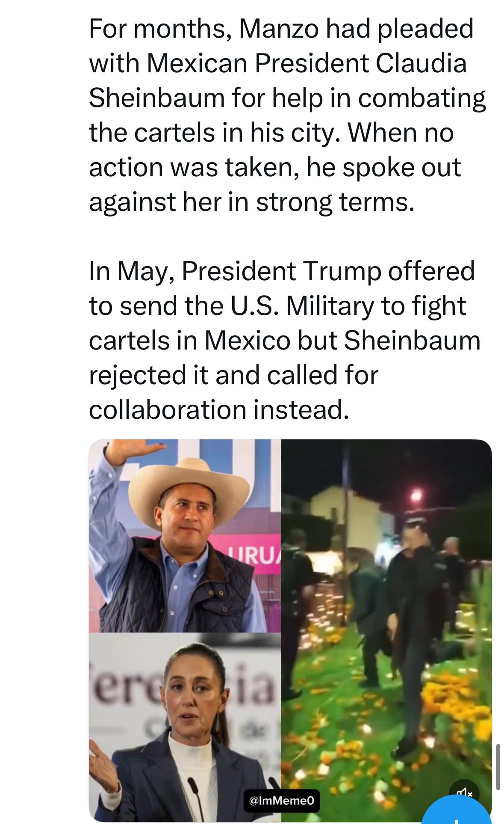Viewport: 504px width, 824px height.
Task: Unmute the video using the speaker icon
Action: pos(464,794)
